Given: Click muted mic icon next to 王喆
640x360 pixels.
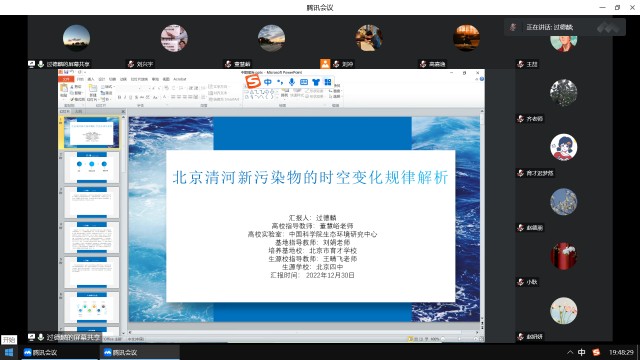Looking at the screenshot, I should [x=520, y=64].
